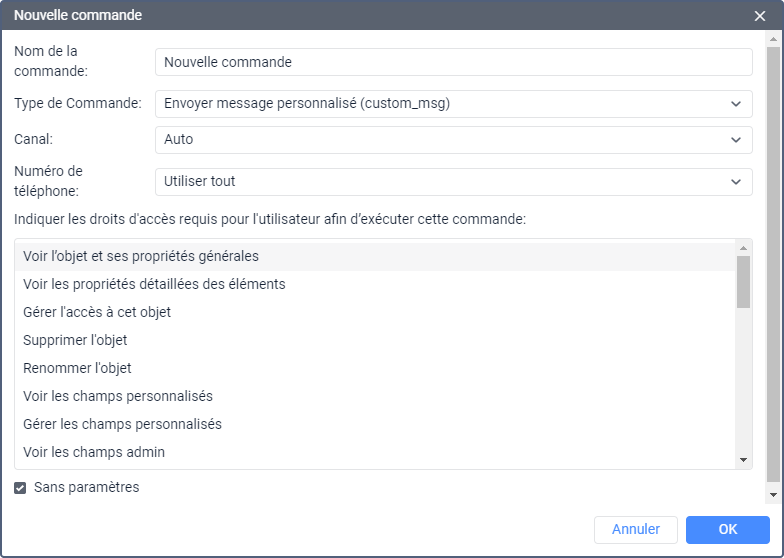Open the Type de Commande dropdown
Image resolution: width=784 pixels, height=558 pixels.
453,103
